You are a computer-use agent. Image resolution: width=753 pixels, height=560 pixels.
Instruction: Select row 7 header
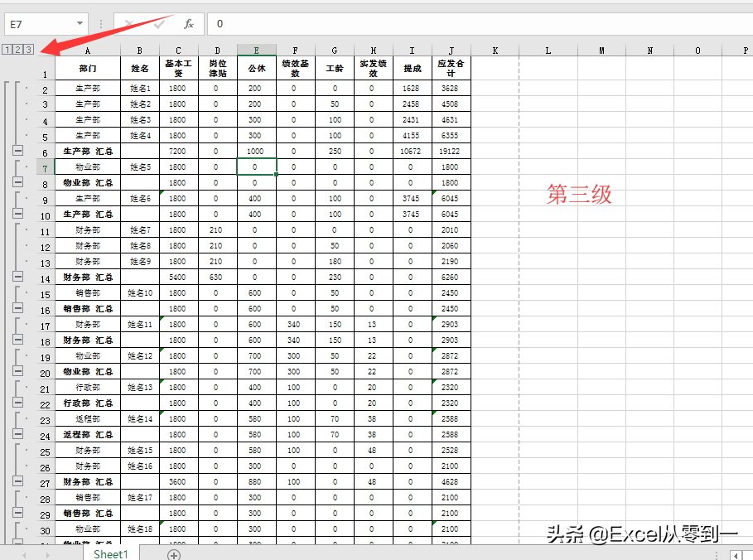(45, 167)
